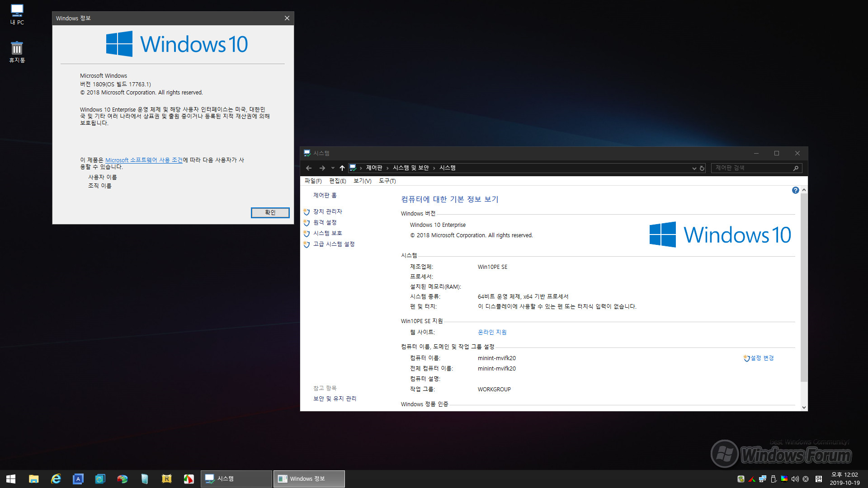Open the red-green disk partition taskbar icon
The height and width of the screenshot is (488, 868).
[x=122, y=479]
